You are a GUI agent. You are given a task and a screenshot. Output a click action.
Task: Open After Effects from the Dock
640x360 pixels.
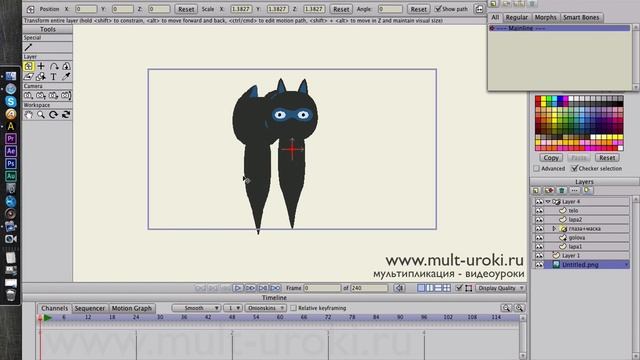11,151
